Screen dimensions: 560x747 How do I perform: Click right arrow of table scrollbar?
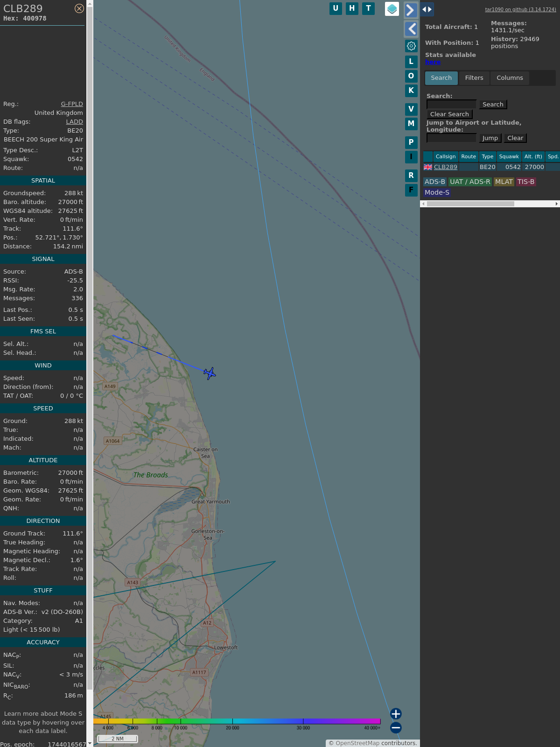(556, 204)
